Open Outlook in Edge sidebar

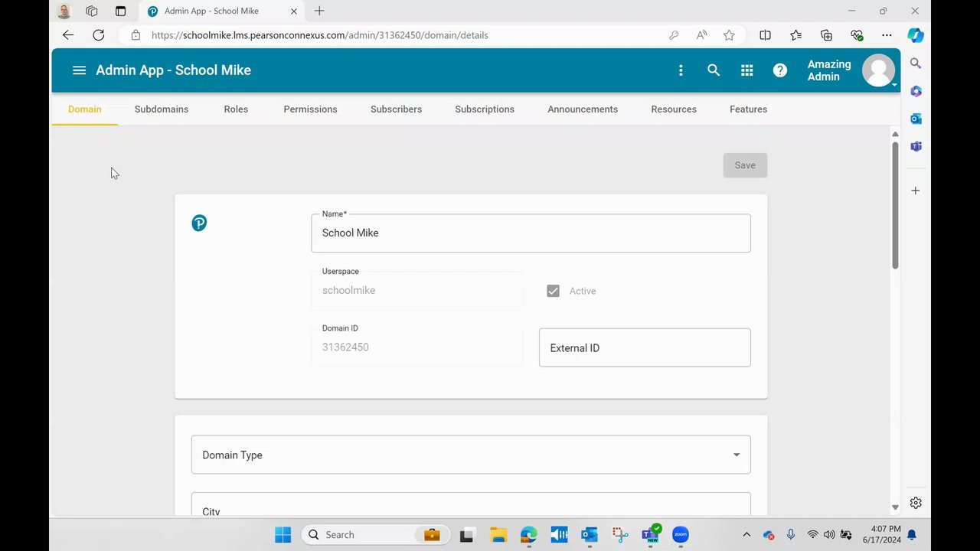click(x=916, y=119)
